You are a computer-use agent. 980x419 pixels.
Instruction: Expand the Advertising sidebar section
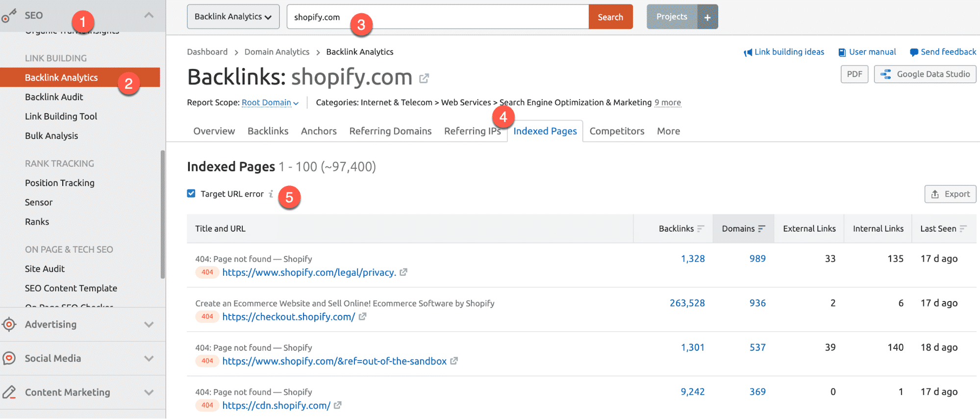(x=149, y=324)
